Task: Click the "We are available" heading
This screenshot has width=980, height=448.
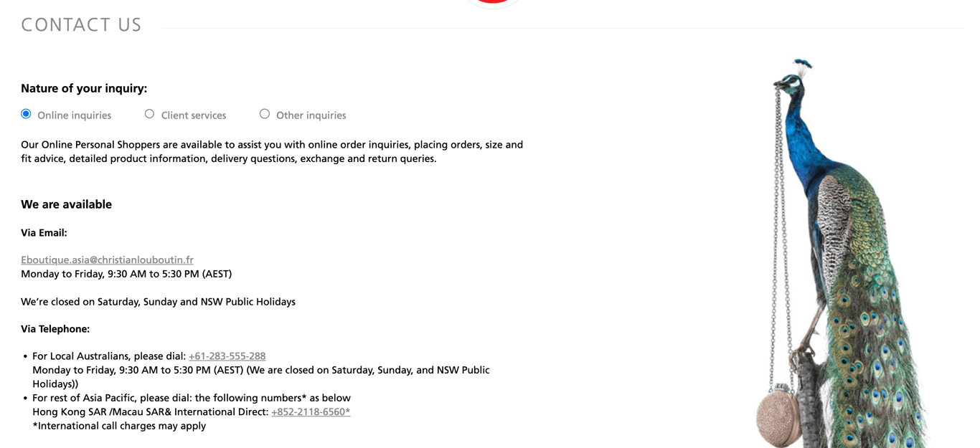Action: 66,204
